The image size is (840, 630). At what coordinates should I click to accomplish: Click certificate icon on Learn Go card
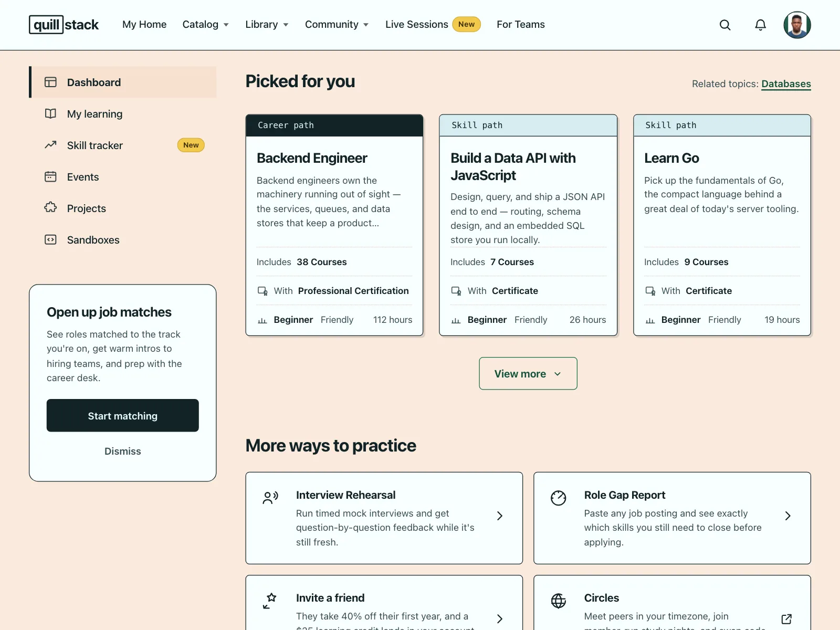click(650, 291)
